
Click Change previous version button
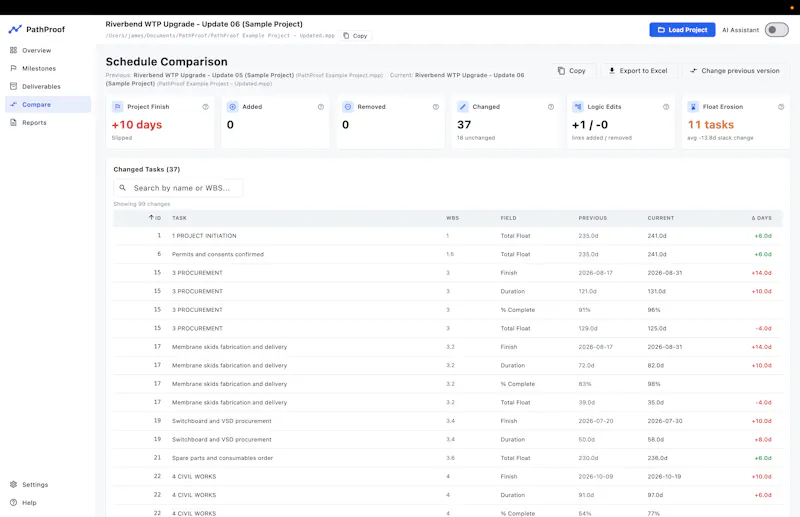point(734,71)
